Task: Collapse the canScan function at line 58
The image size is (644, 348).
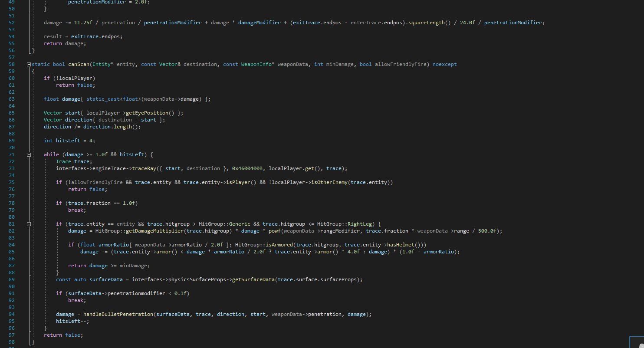Action: [x=28, y=64]
